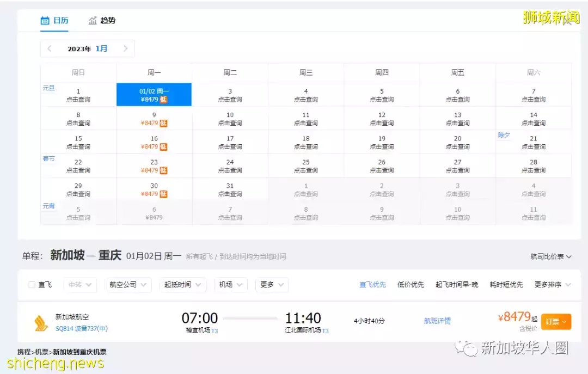
Task: Toggle 低价优先 sorting
Action: pyautogui.click(x=411, y=284)
